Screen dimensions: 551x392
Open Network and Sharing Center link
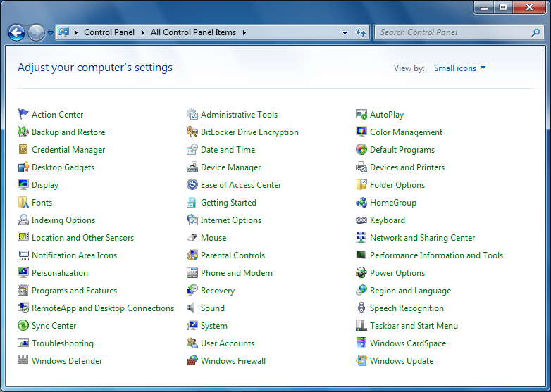click(x=422, y=238)
